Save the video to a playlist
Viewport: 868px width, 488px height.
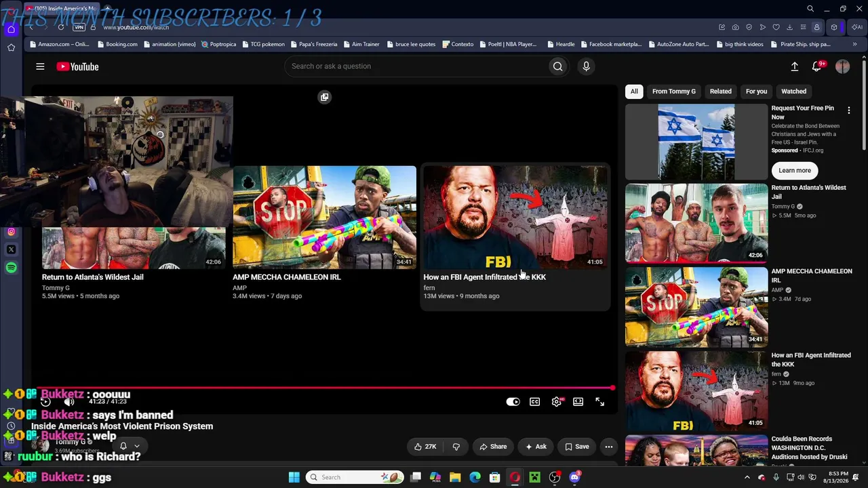(577, 447)
